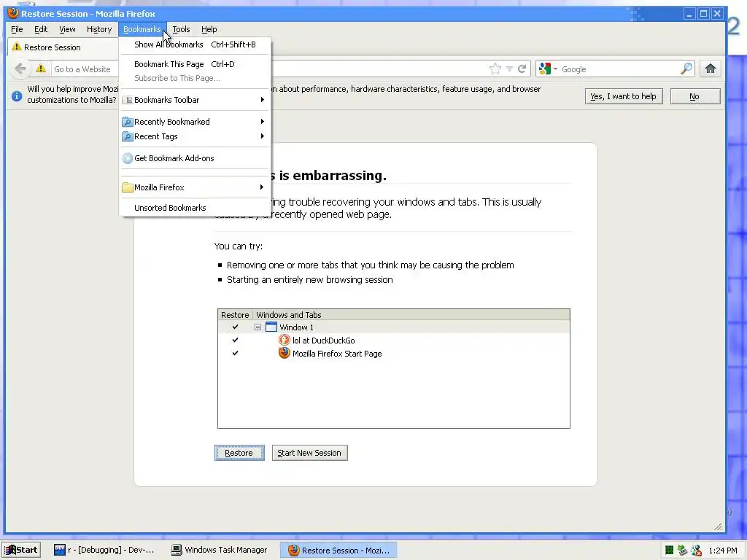Click the Recent Tags folder icon

tap(127, 136)
